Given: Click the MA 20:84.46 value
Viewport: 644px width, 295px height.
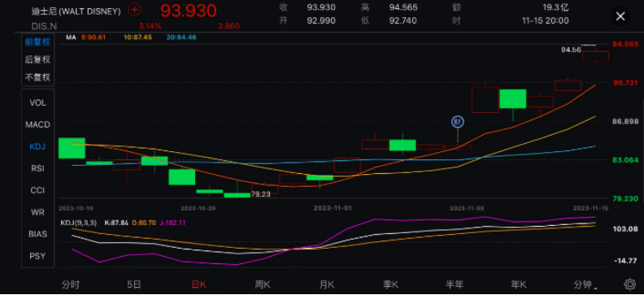Looking at the screenshot, I should click(x=181, y=37).
